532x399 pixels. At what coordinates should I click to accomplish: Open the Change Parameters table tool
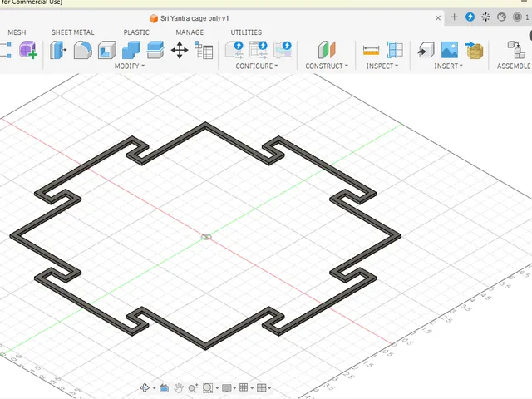coord(204,50)
